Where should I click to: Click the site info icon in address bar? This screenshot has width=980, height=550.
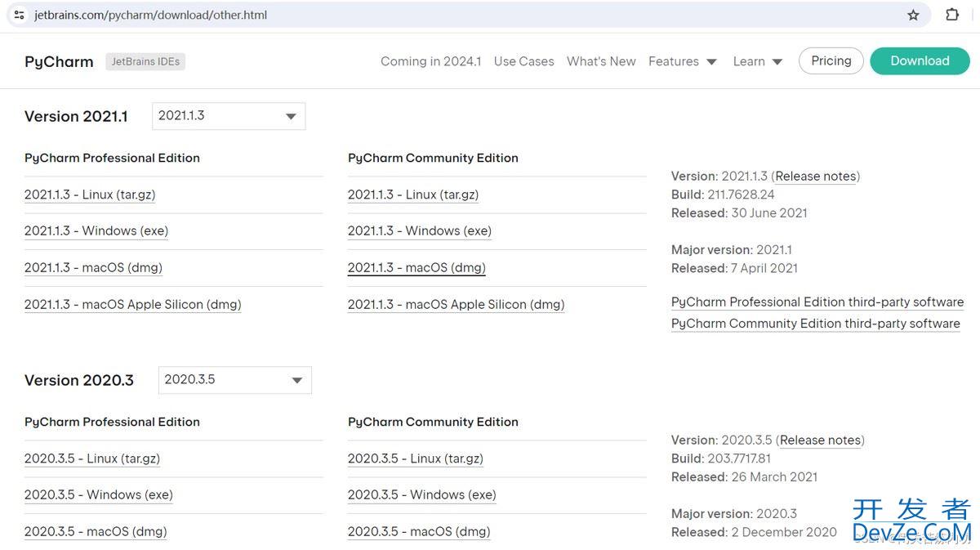tap(20, 15)
